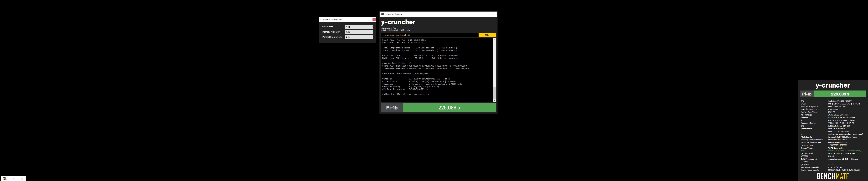The width and height of the screenshot is (868, 181).
Task: Click the Max Wattage row value
Action: point(838,115)
